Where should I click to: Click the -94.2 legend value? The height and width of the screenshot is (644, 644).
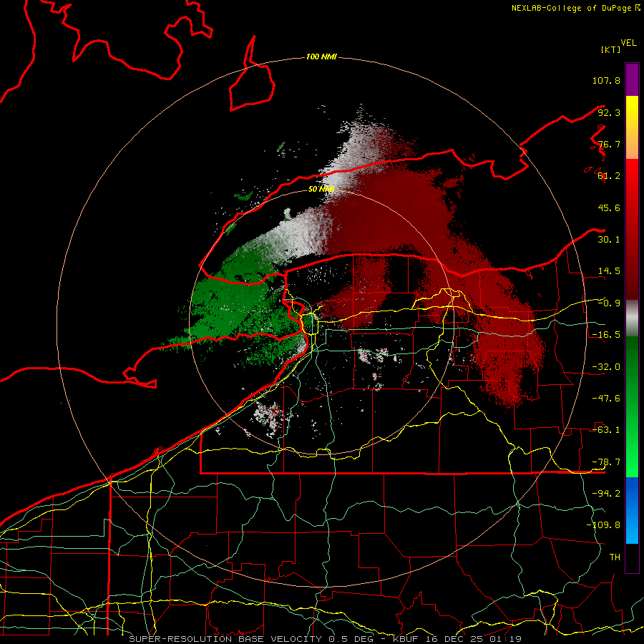pyautogui.click(x=606, y=494)
